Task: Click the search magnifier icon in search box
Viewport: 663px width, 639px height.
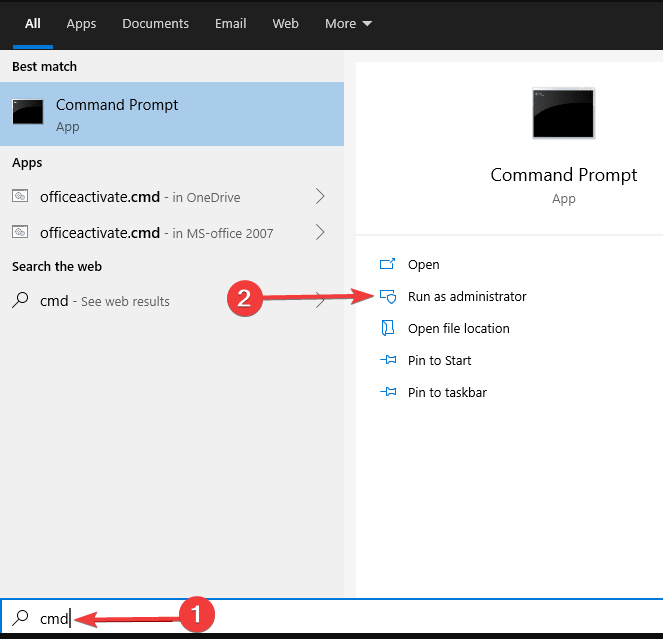Action: (20, 618)
